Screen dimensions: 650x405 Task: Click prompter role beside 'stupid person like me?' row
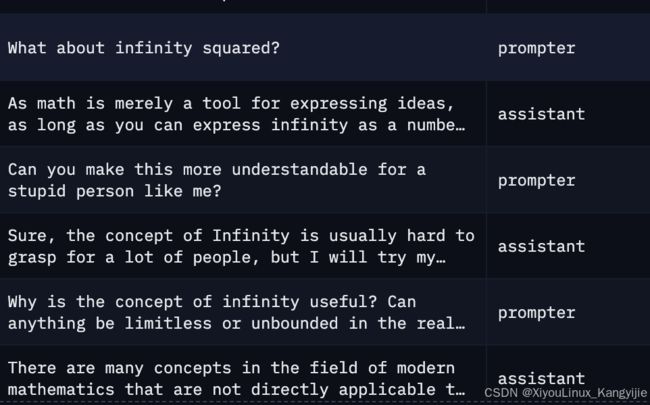pyautogui.click(x=536, y=181)
